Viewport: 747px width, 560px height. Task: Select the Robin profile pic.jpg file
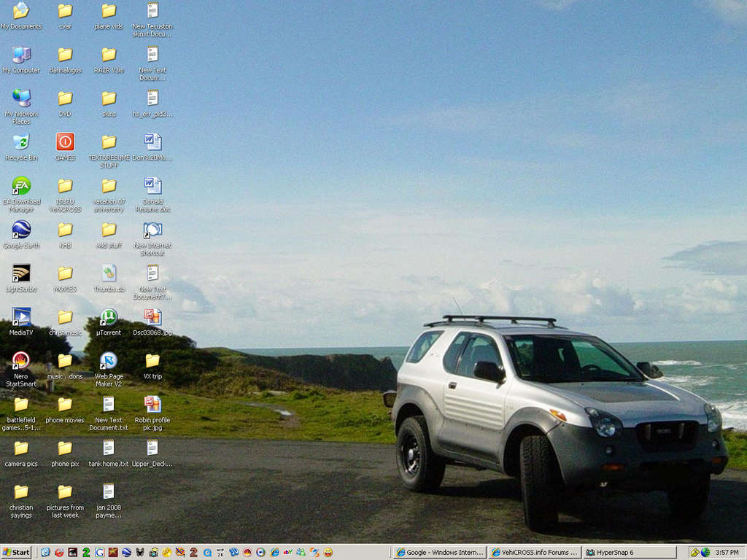[x=152, y=413]
